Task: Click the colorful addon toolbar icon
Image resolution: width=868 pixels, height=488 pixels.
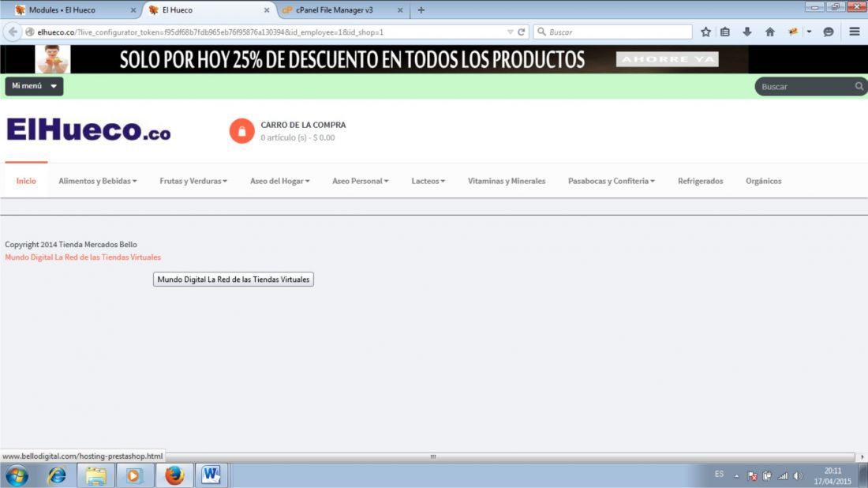Action: (793, 32)
